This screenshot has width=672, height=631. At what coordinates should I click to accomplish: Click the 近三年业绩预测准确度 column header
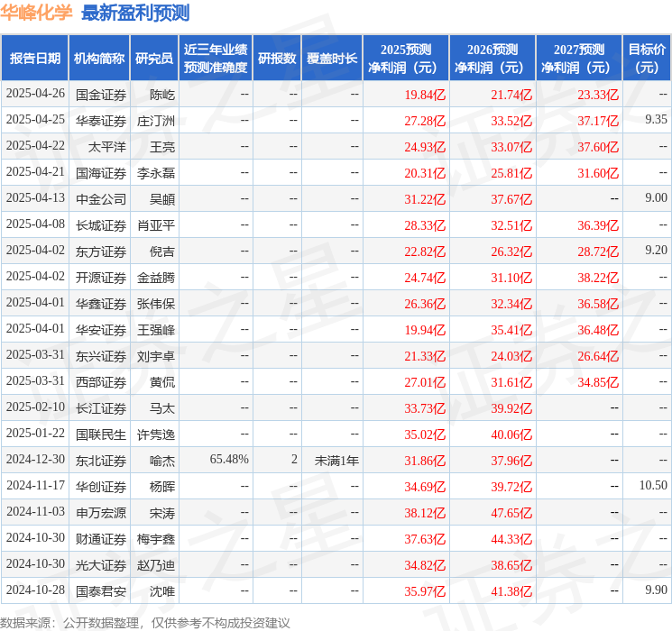coord(216,59)
